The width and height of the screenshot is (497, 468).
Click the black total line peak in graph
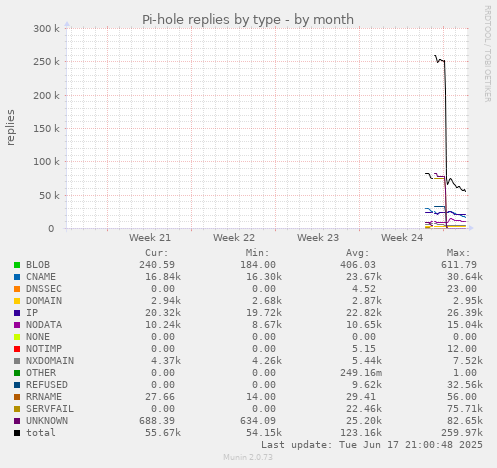click(435, 56)
